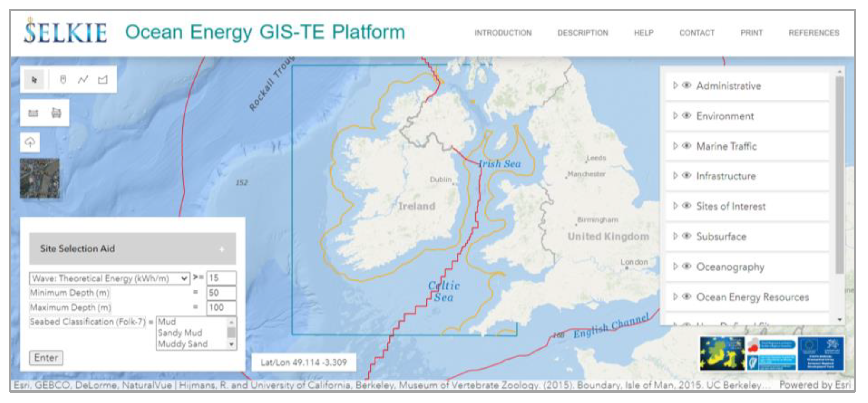Expand the Ocean Energy Resources group
The image size is (868, 403).
pyautogui.click(x=675, y=297)
